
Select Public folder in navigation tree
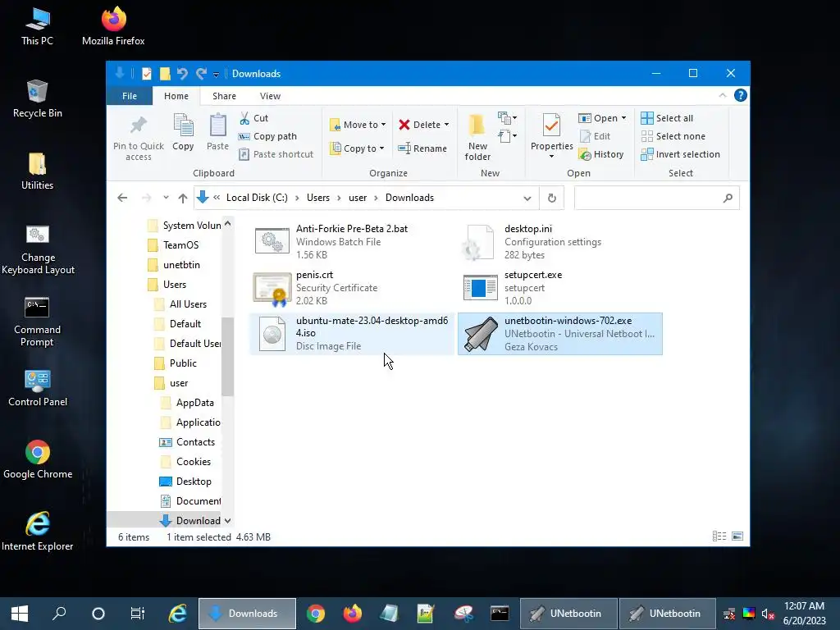pos(183,363)
